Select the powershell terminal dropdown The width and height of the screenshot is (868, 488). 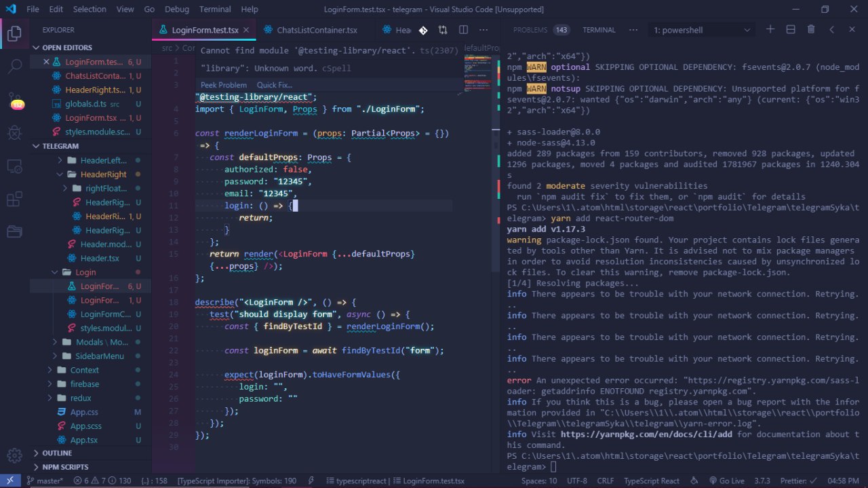point(702,30)
